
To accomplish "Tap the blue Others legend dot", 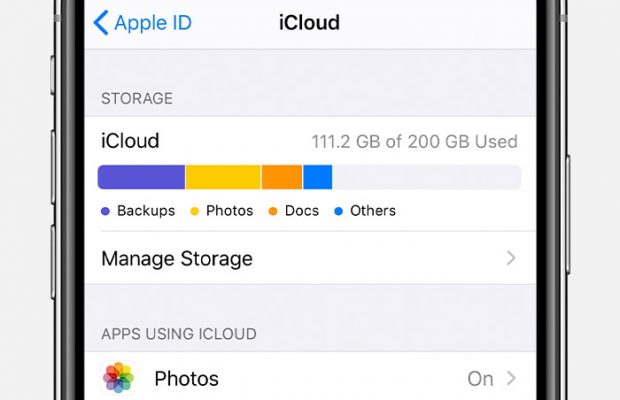I will click(x=339, y=211).
